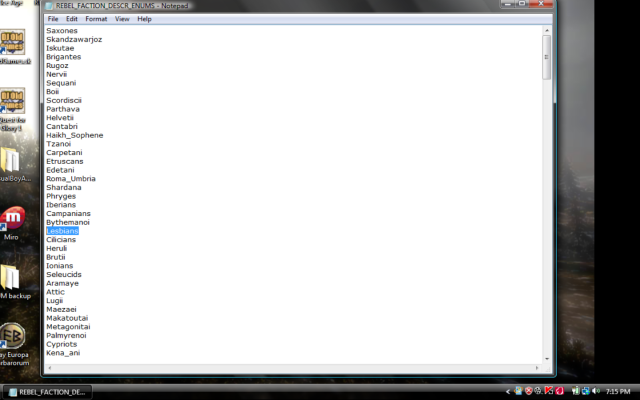The width and height of the screenshot is (640, 400).
Task: Click the line "Scordiscii"
Action: [x=64, y=100]
